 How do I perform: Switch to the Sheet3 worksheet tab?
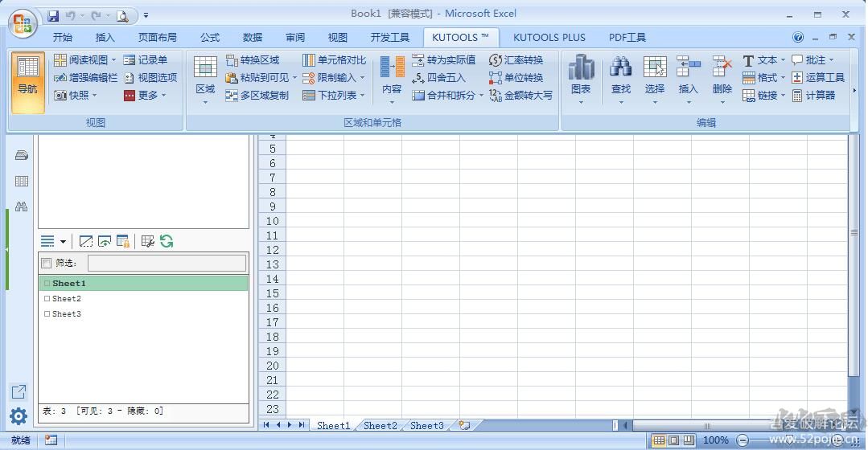(x=427, y=425)
